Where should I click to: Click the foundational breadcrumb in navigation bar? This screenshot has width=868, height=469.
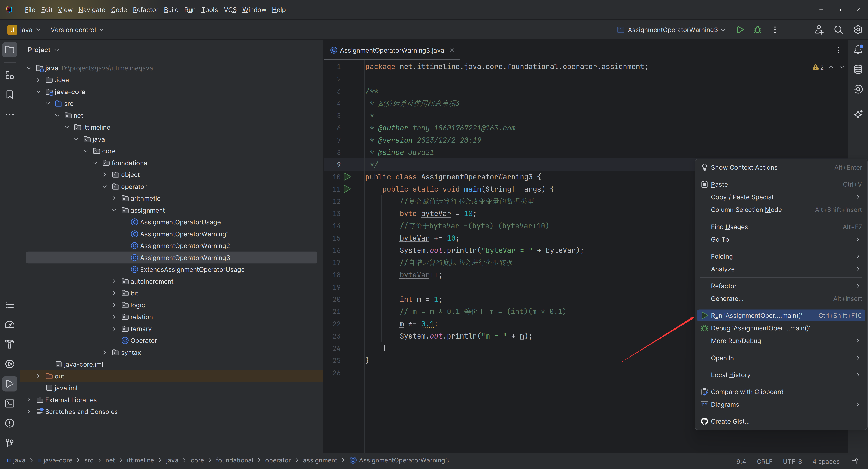(235, 460)
